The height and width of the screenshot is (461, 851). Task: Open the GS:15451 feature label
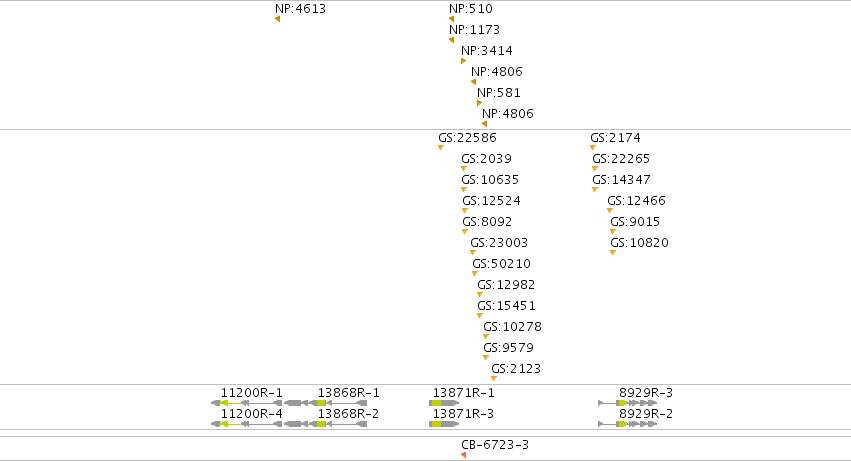coord(506,306)
